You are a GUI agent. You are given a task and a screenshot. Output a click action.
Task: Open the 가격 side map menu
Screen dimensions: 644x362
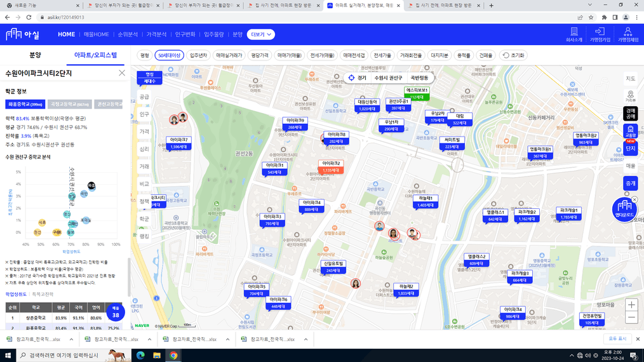coord(144,131)
